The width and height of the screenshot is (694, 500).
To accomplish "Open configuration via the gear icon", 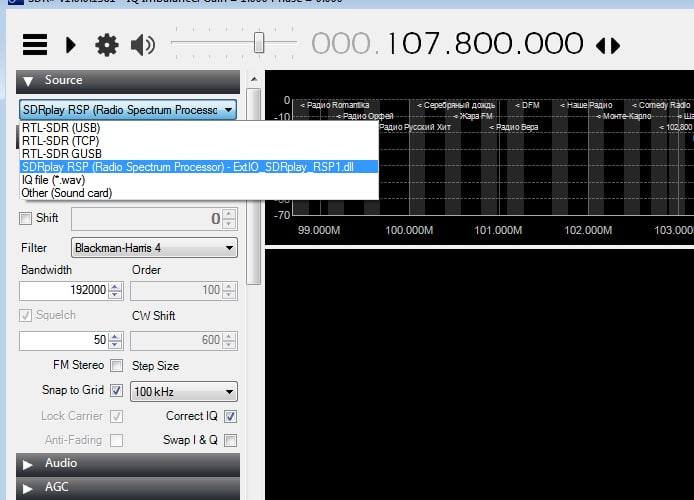I will (107, 45).
